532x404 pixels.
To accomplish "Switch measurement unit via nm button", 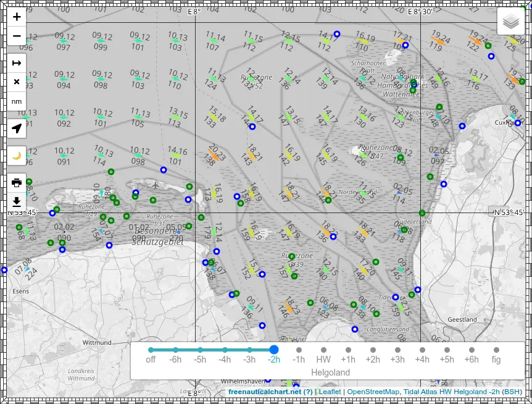I will tap(17, 101).
